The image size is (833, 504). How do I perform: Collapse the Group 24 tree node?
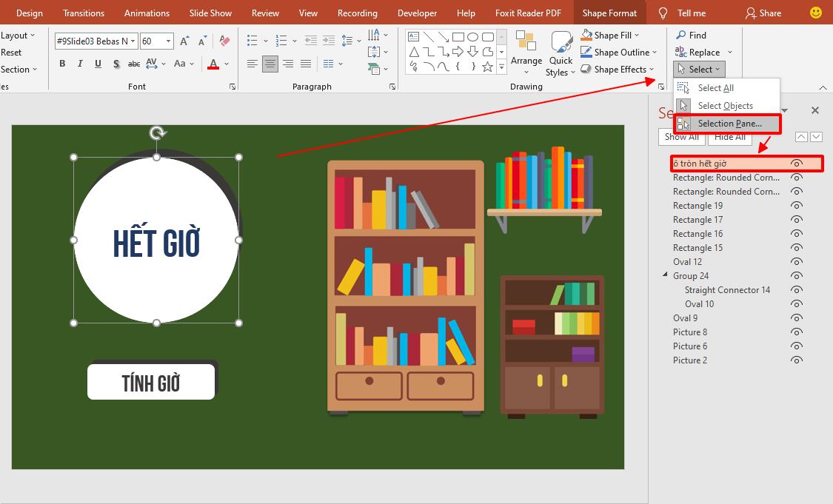click(665, 275)
